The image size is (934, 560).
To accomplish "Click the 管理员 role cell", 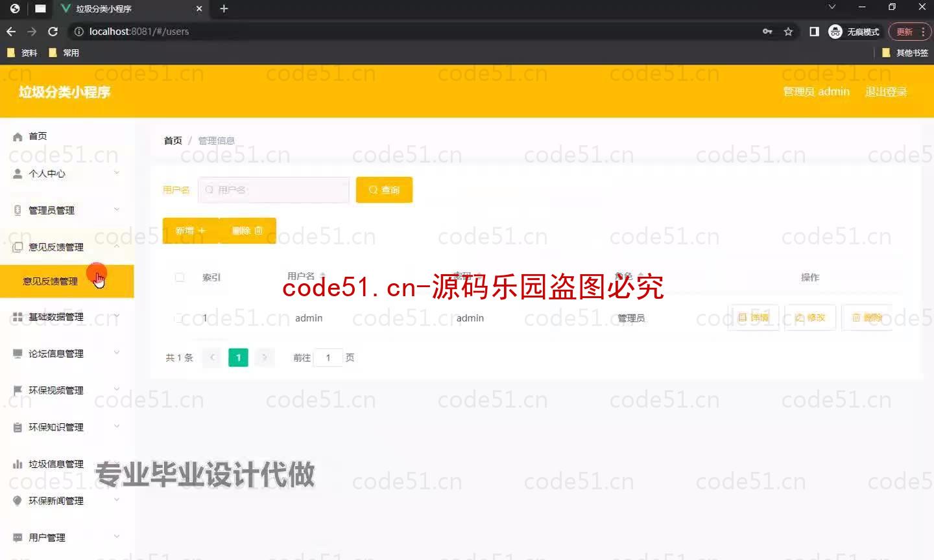I will (631, 318).
